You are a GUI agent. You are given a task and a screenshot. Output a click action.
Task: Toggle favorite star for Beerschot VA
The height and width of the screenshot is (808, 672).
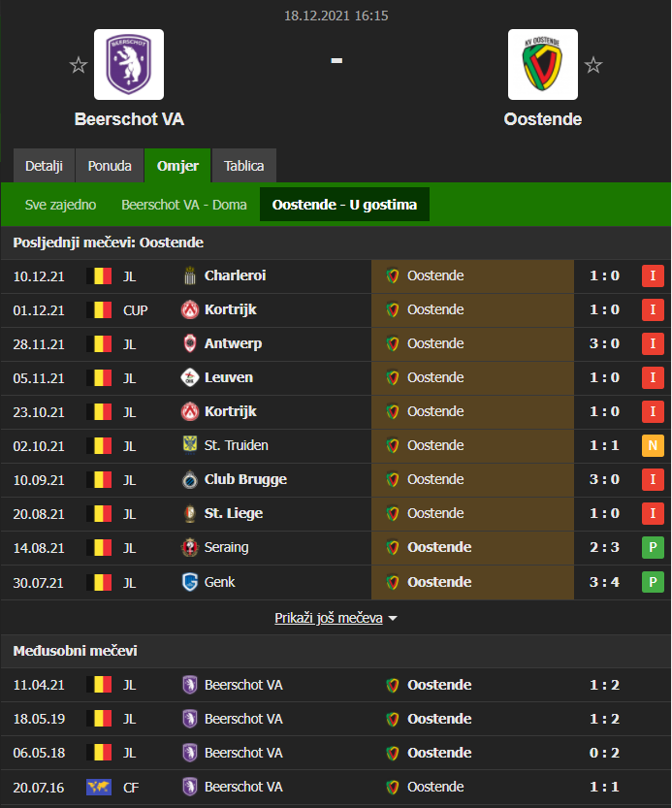point(79,65)
